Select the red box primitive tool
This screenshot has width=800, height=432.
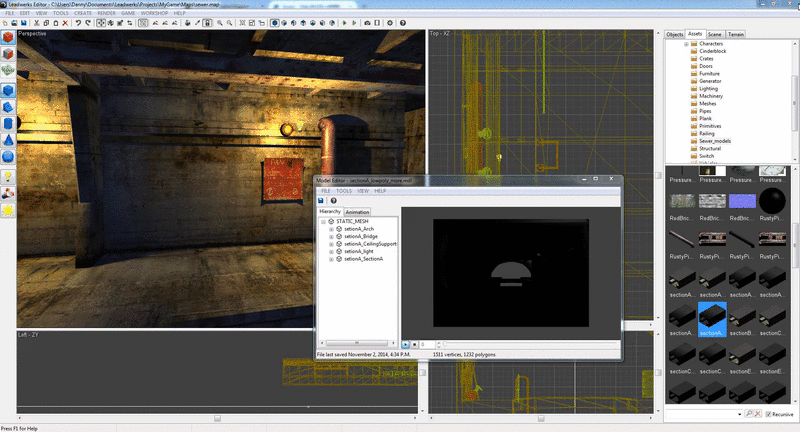[8, 39]
